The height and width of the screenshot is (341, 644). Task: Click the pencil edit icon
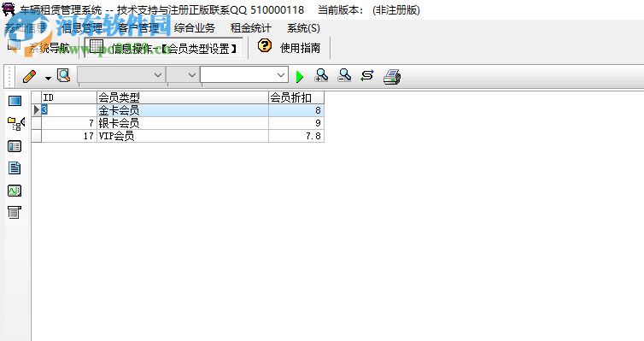30,76
